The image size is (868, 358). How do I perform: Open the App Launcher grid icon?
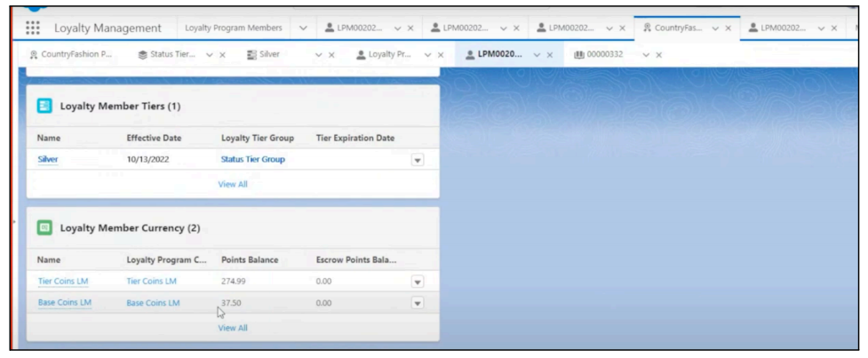(x=33, y=28)
